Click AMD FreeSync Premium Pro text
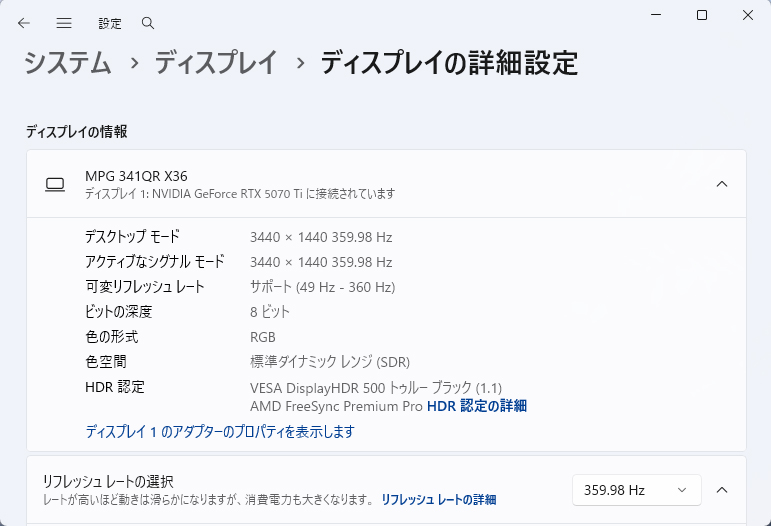The image size is (771, 526). 336,407
